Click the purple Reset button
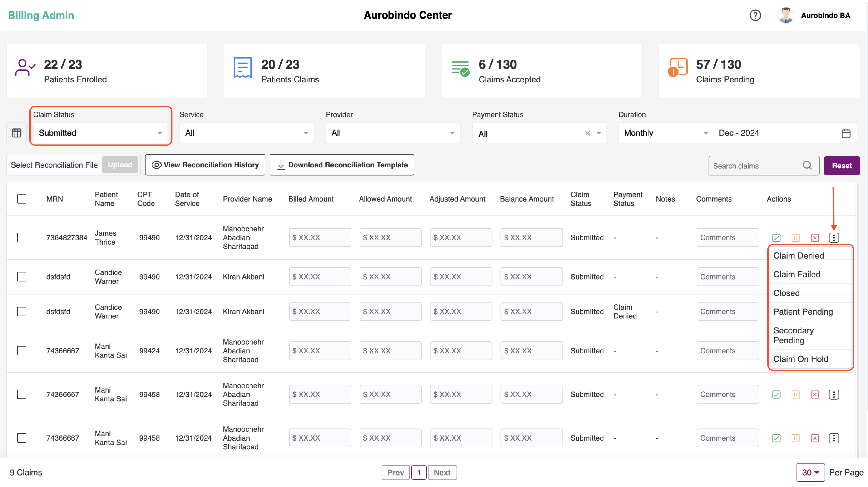This screenshot has height=487, width=868. (x=841, y=166)
